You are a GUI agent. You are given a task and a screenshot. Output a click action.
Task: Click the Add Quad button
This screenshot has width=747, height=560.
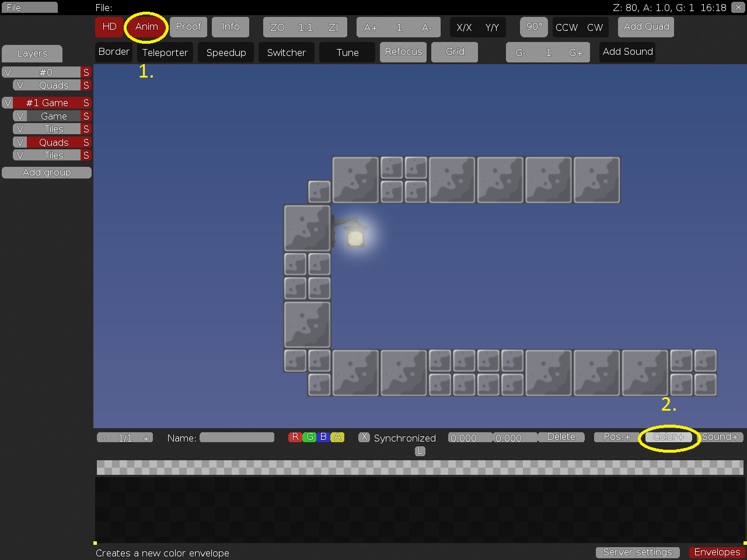[646, 27]
